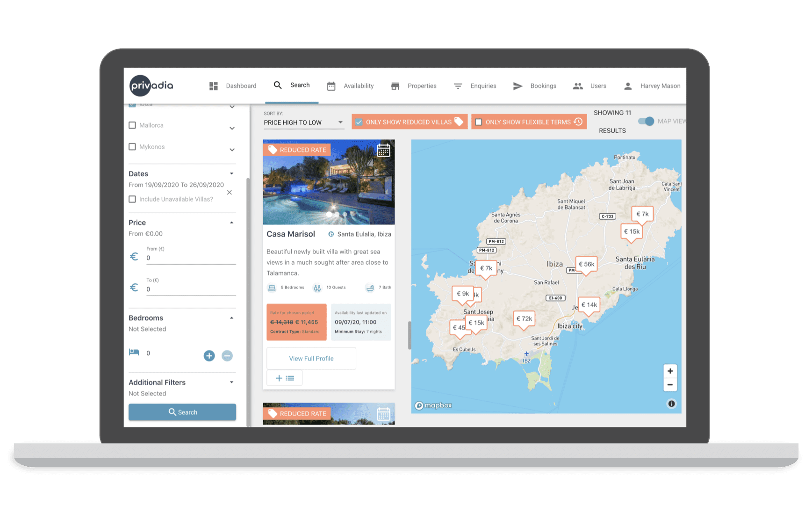
Task: Click the Availability calendar icon in navbar
Action: pos(331,86)
